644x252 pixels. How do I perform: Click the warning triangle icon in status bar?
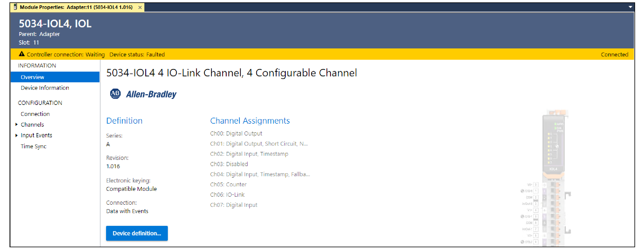[x=22, y=54]
